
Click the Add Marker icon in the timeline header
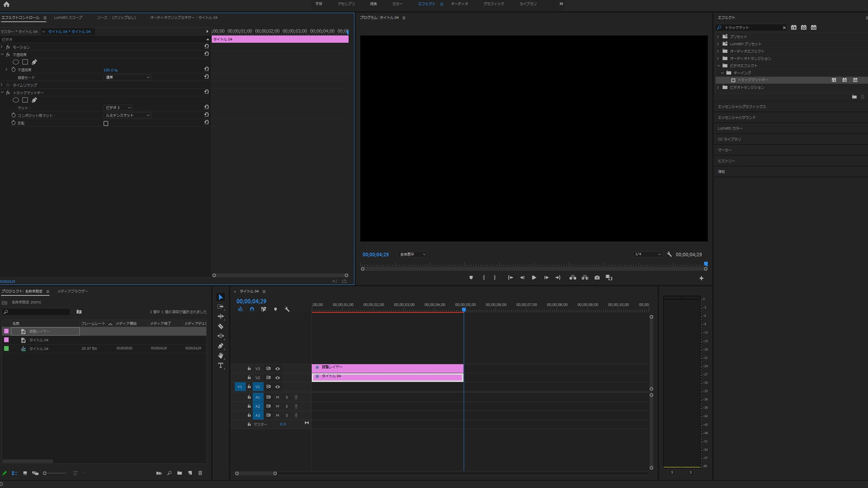275,310
